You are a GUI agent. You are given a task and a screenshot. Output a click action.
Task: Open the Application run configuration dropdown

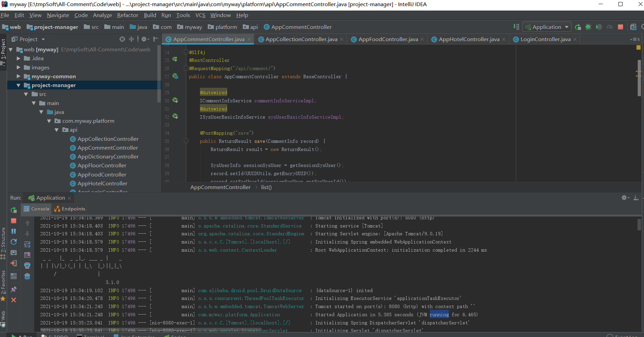pyautogui.click(x=547, y=27)
